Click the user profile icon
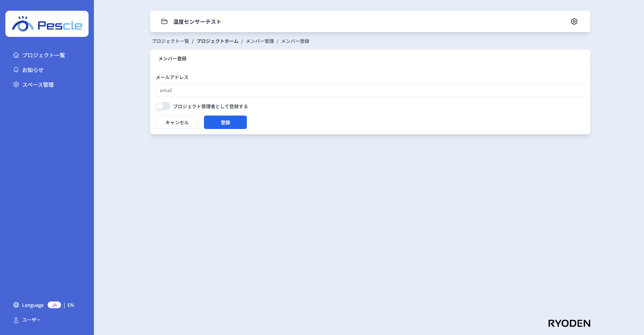This screenshot has width=644, height=335. (x=16, y=320)
